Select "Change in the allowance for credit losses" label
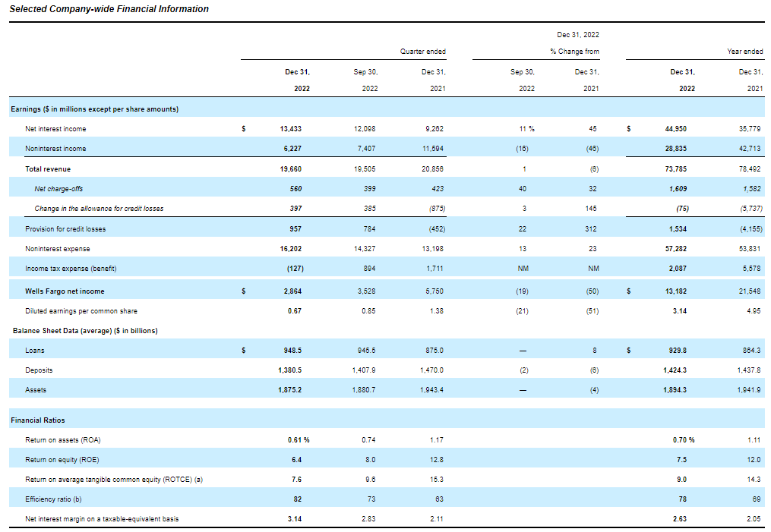 99,208
